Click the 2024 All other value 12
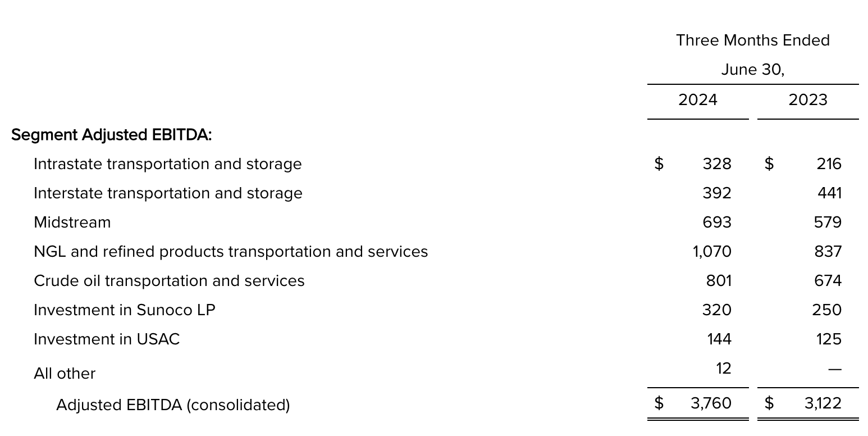 (x=724, y=369)
